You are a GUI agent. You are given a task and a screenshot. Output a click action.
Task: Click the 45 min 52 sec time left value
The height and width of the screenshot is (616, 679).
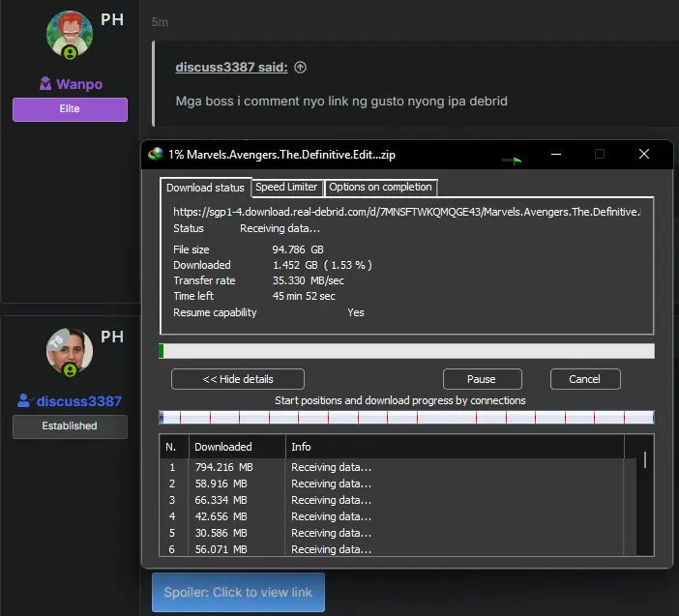(x=304, y=297)
